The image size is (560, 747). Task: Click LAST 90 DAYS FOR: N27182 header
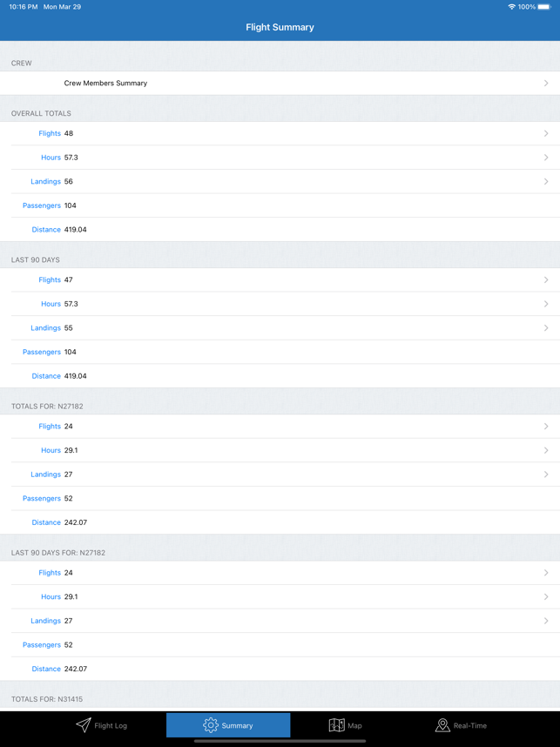[58, 553]
